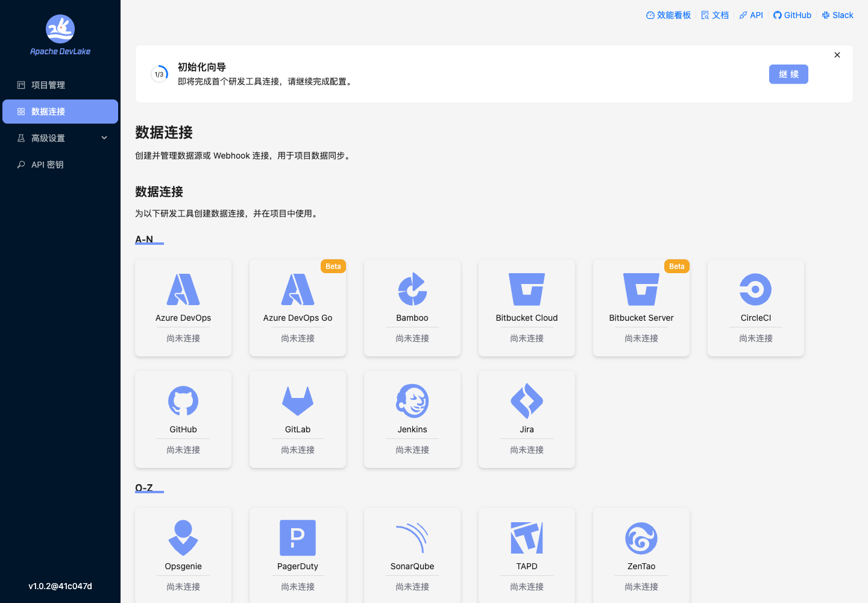868x603 pixels.
Task: Jump to the O-Z section tab
Action: [x=149, y=488]
